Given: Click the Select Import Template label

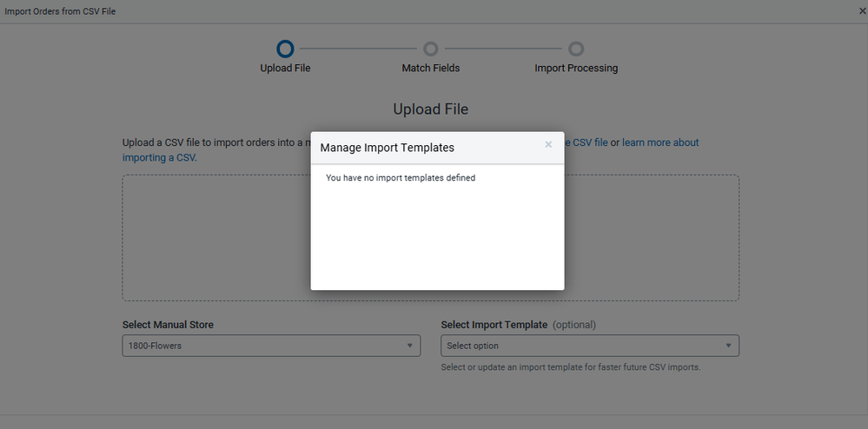Looking at the screenshot, I should pyautogui.click(x=494, y=325).
